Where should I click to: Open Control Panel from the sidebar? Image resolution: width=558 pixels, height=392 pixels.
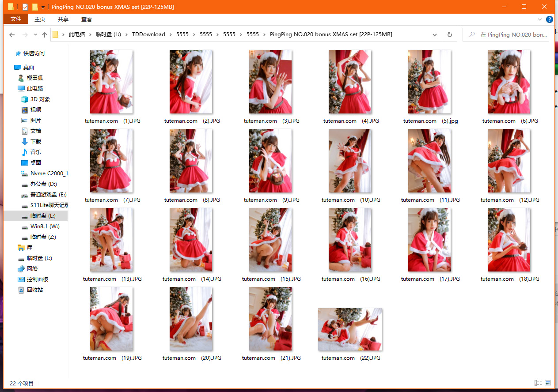37,279
